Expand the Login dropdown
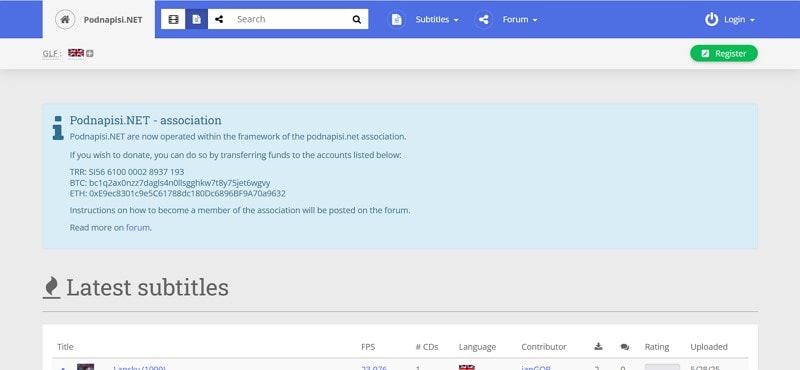This screenshot has width=800, height=370. click(x=739, y=19)
